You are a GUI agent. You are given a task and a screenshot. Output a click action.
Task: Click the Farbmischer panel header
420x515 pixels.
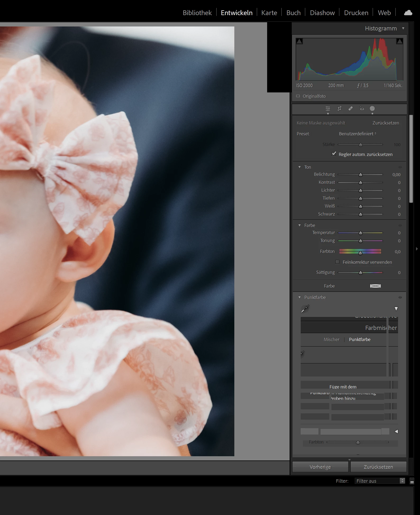pos(349,328)
